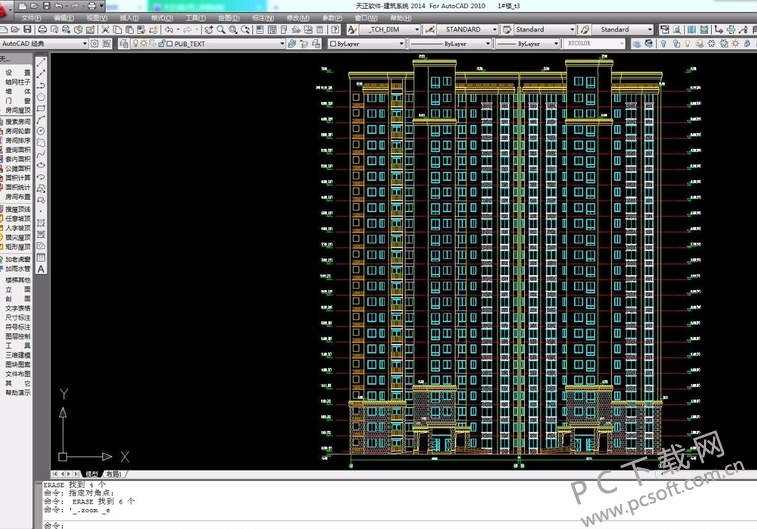Open the AutoCAD 经典 workspace dropdown
This screenshot has height=529, width=757.
84,44
